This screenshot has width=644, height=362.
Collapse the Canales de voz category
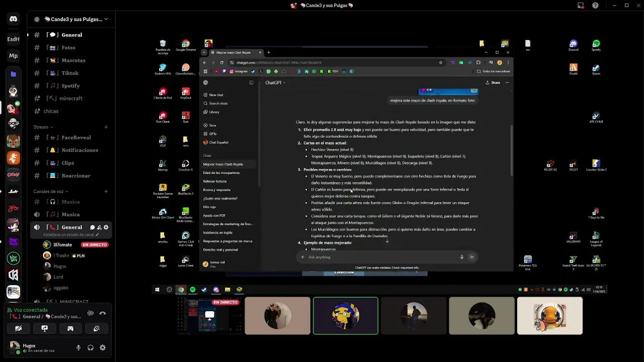50,192
